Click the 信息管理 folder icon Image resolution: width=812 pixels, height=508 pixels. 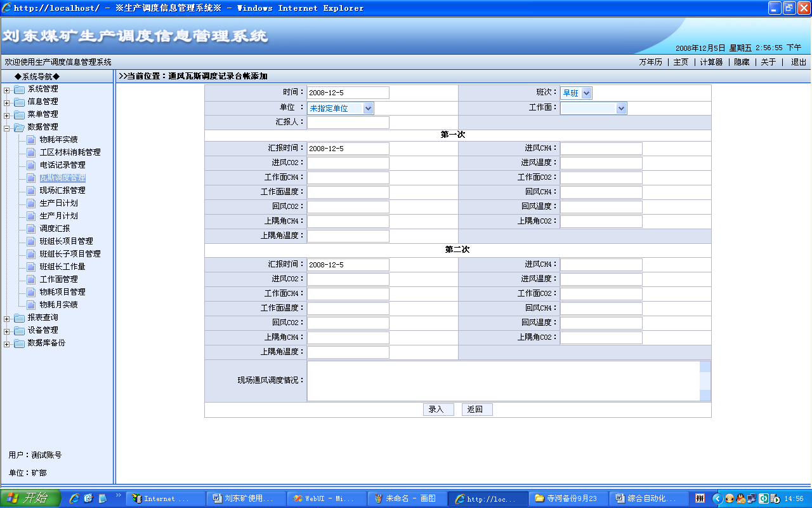pos(19,102)
